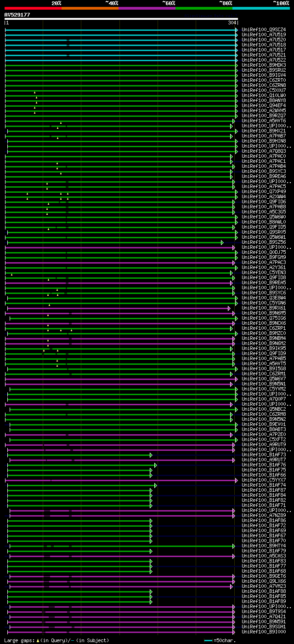
Task: Select label UniRef100_Q9SR05
Action: (264, 232)
